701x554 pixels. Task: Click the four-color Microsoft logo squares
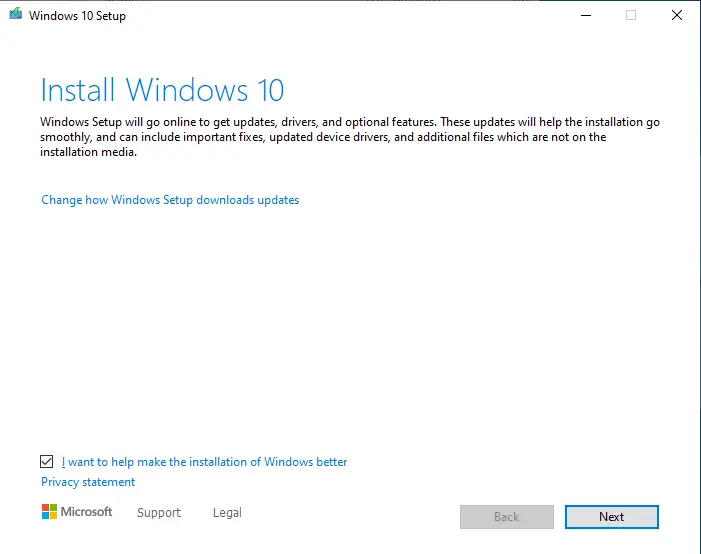click(49, 512)
